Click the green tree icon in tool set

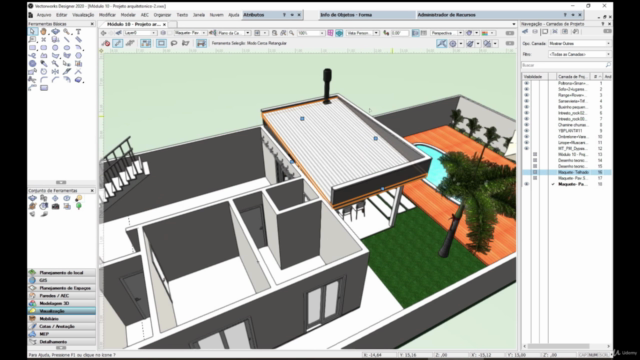pyautogui.click(x=78, y=206)
